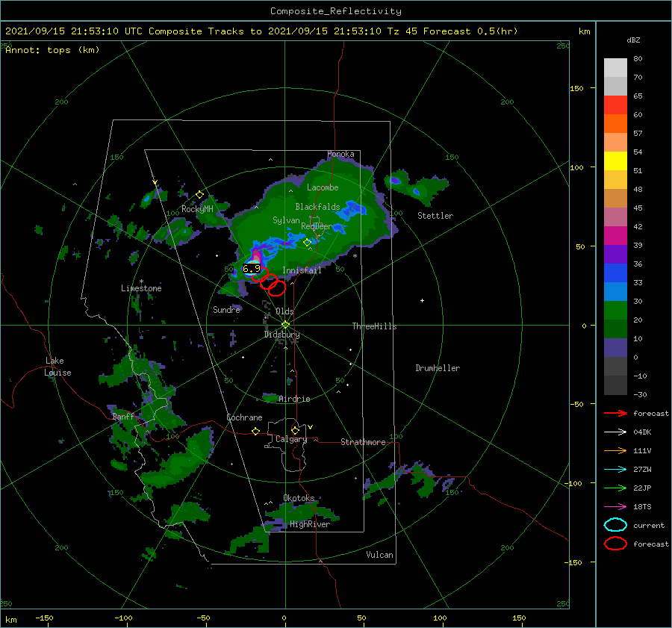Select the cyan 27ZW arrow legend icon

tap(615, 470)
